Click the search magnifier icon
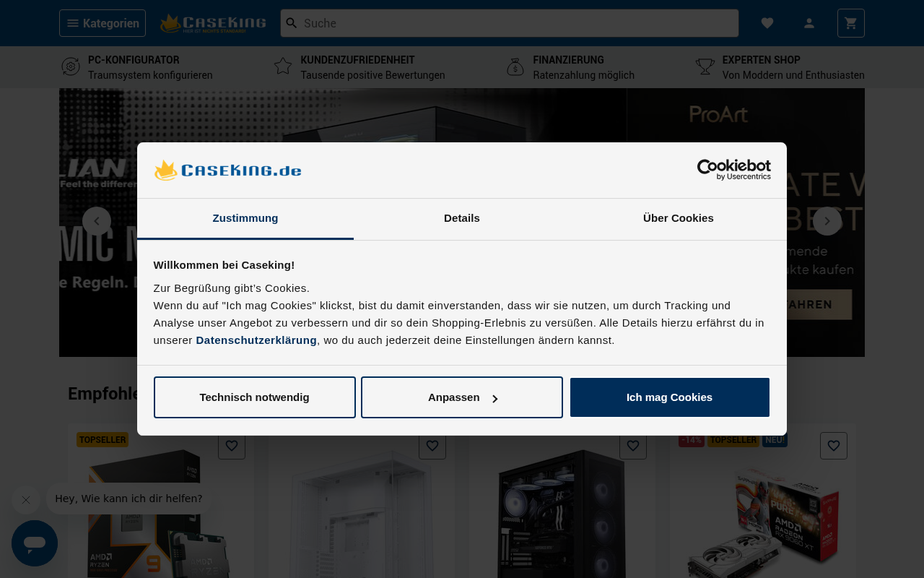Viewport: 924px width, 578px height. 292,23
